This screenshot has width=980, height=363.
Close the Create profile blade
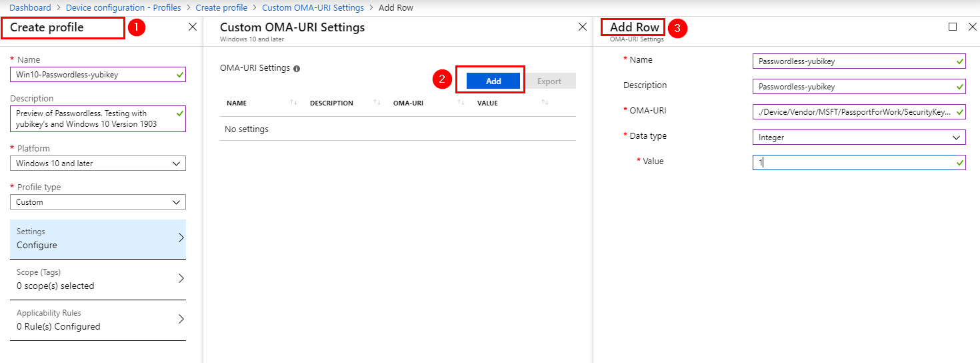[193, 27]
